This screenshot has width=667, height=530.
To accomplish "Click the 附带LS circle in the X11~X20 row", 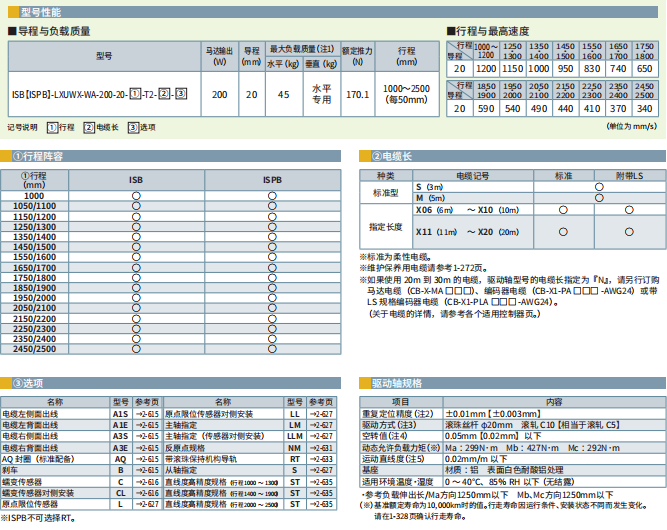I will coord(629,232).
